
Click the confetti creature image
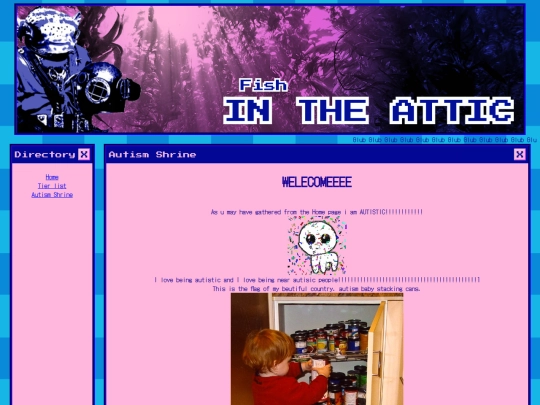tap(317, 246)
